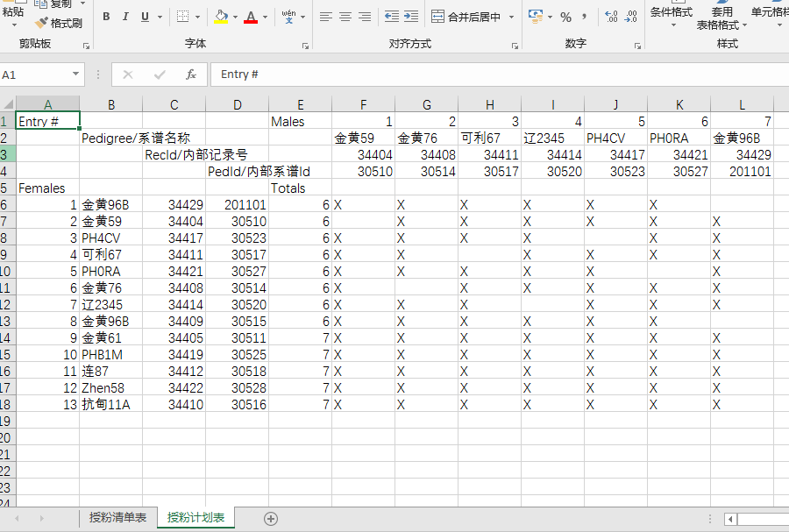Select cell RecId/内部记录号
The image size is (789, 532).
coord(174,154)
